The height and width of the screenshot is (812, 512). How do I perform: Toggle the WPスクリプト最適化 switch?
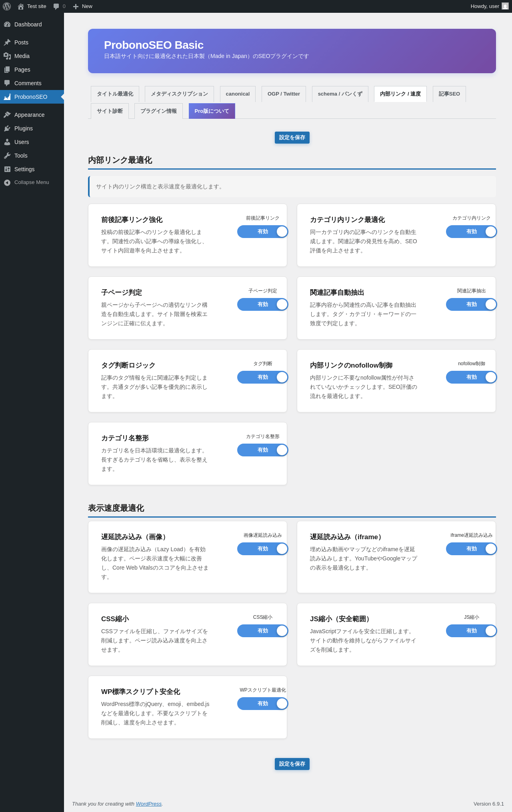point(262,704)
